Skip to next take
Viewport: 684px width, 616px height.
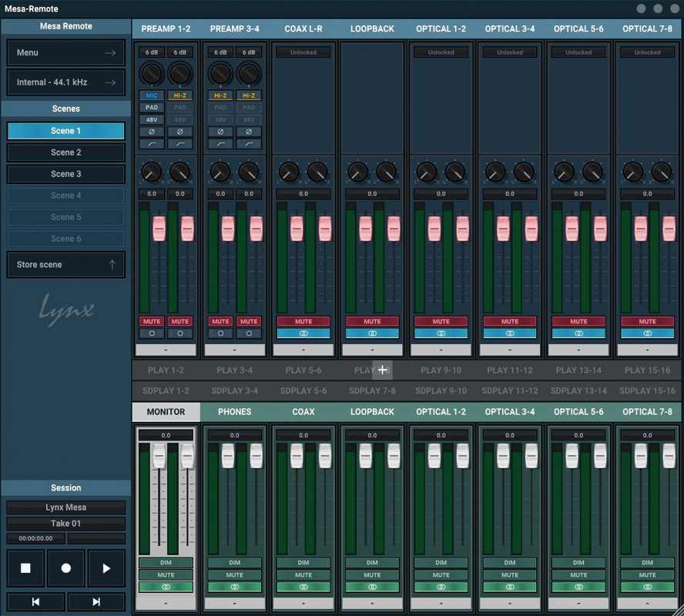coord(96,601)
